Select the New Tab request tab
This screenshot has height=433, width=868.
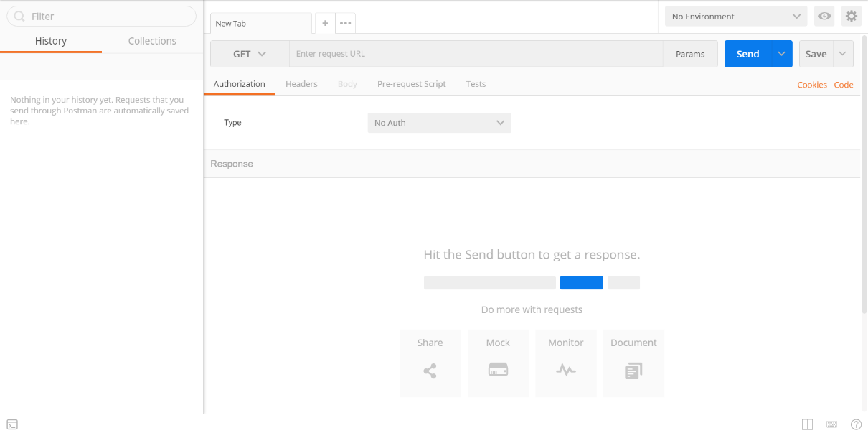(261, 23)
